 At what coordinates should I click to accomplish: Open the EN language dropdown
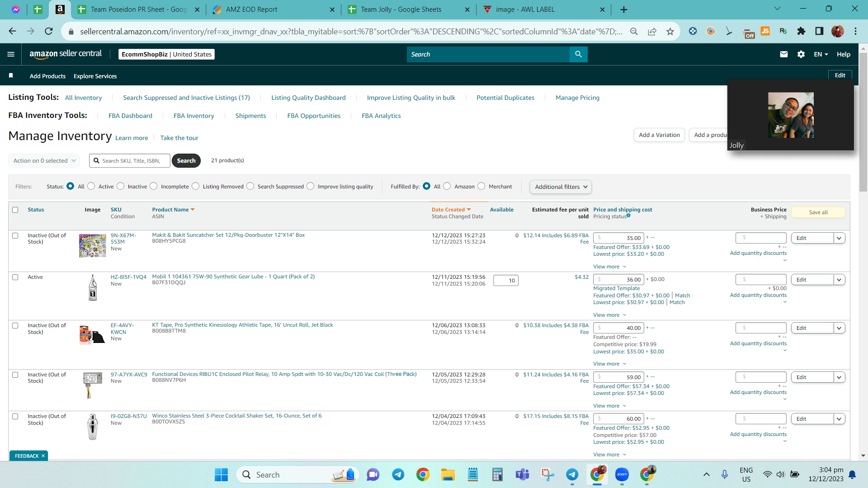[x=821, y=54]
